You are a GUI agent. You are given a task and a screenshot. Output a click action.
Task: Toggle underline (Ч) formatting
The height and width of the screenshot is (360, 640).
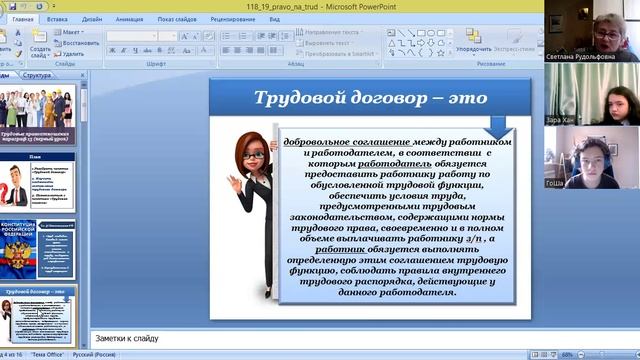[x=136, y=51]
